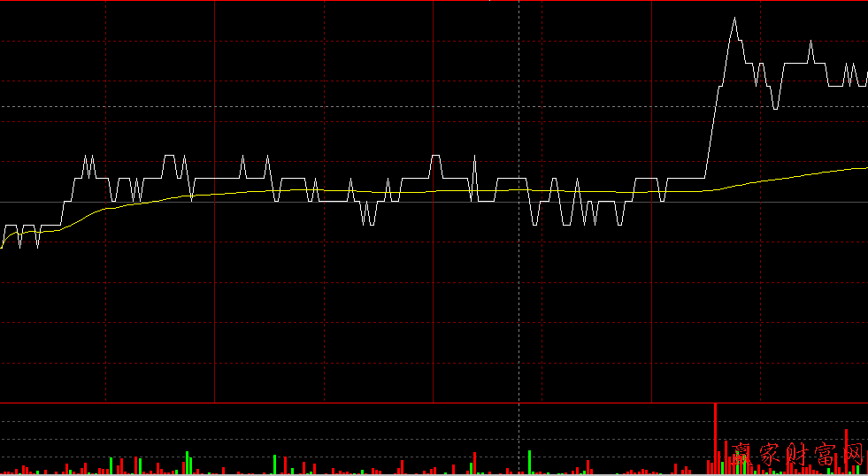The width and height of the screenshot is (868, 476).
Task: Click the right end of the yellow average line
Action: pos(864,167)
